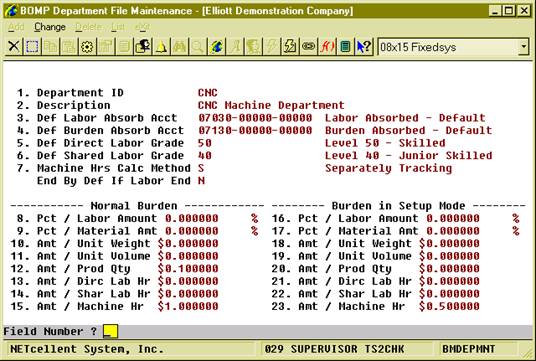The image size is (536, 361).
Task: Open the Change menu
Action: pos(50,27)
